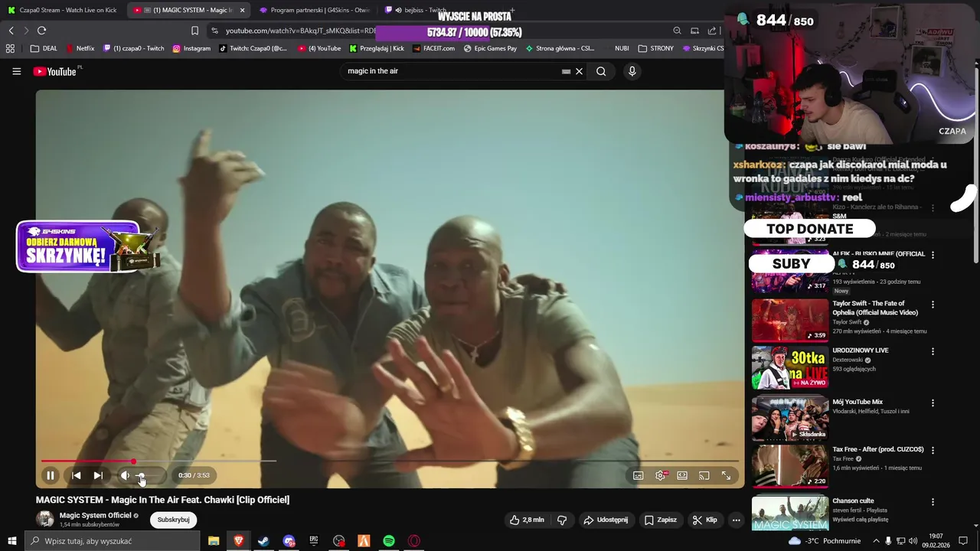Image resolution: width=980 pixels, height=551 pixels.
Task: Open Opera GX from taskbar
Action: point(414,541)
